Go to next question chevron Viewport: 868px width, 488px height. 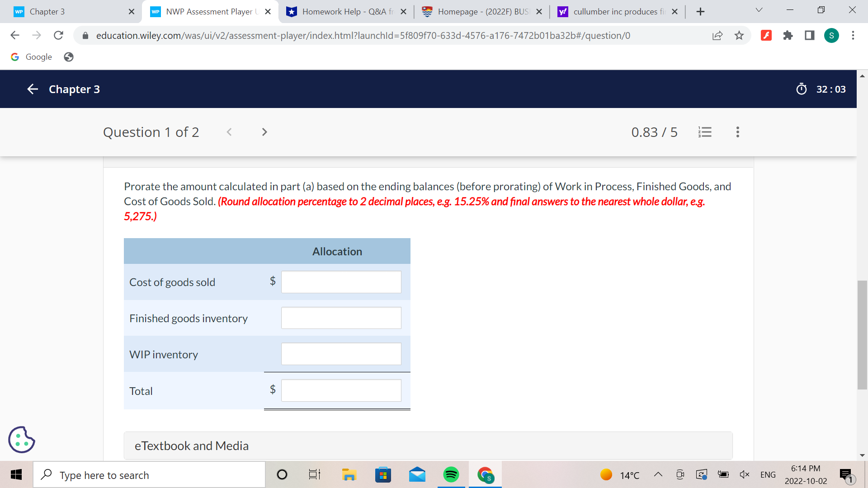pos(264,132)
